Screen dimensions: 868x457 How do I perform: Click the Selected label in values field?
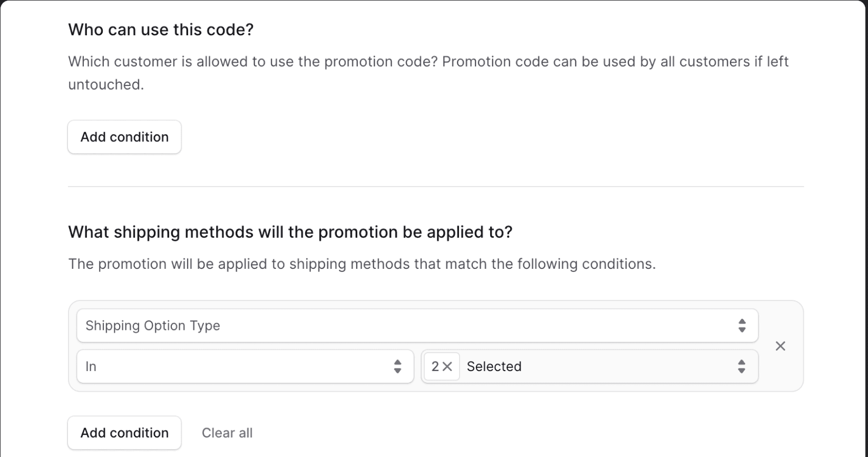pos(494,367)
